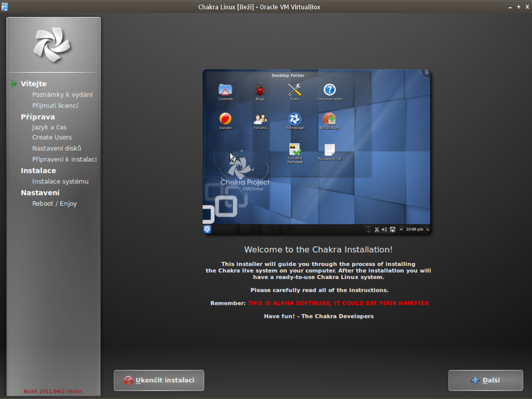Click the scissors clipboard icon in preview tray
532x399 pixels.
tap(377, 230)
